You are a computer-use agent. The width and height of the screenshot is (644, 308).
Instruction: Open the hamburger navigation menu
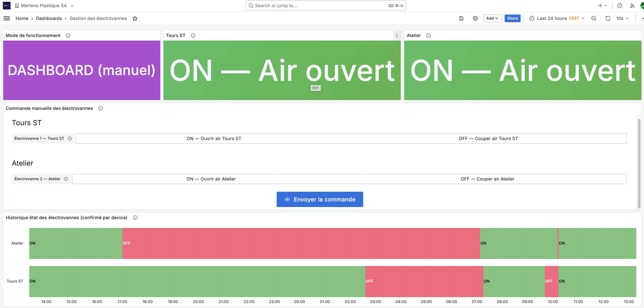pos(7,18)
